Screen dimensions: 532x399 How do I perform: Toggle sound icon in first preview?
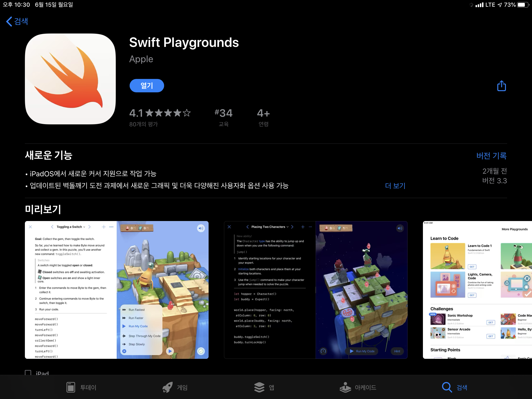pos(201,228)
